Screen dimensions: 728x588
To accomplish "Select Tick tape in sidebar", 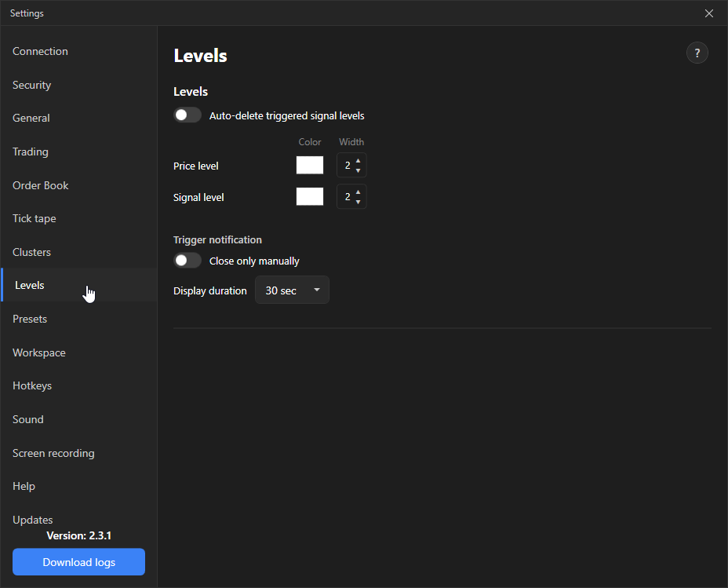I will [x=79, y=218].
